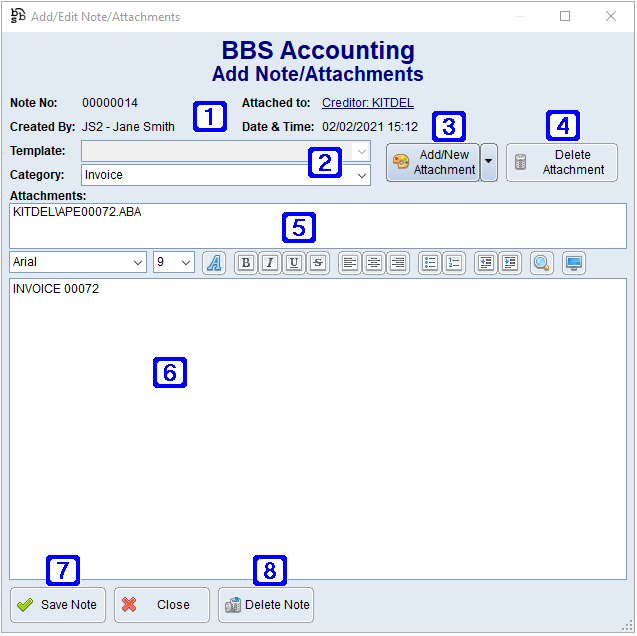
Task: Expand the Template dropdown
Action: (361, 151)
